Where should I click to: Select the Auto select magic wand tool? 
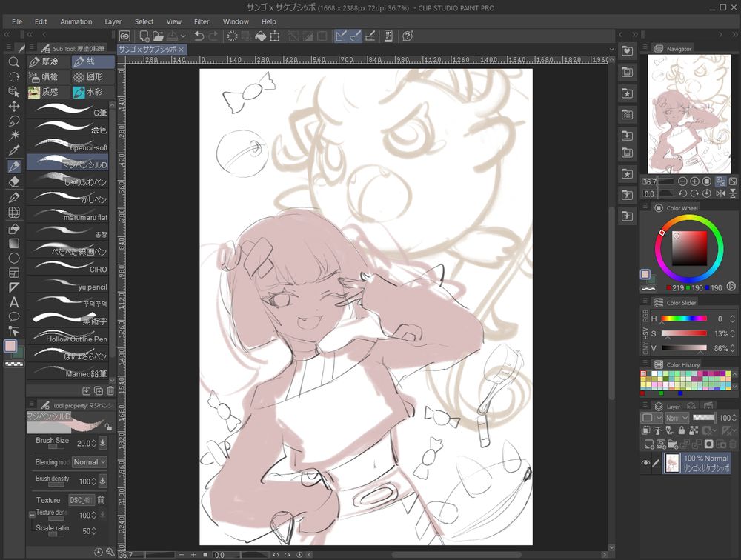click(14, 136)
